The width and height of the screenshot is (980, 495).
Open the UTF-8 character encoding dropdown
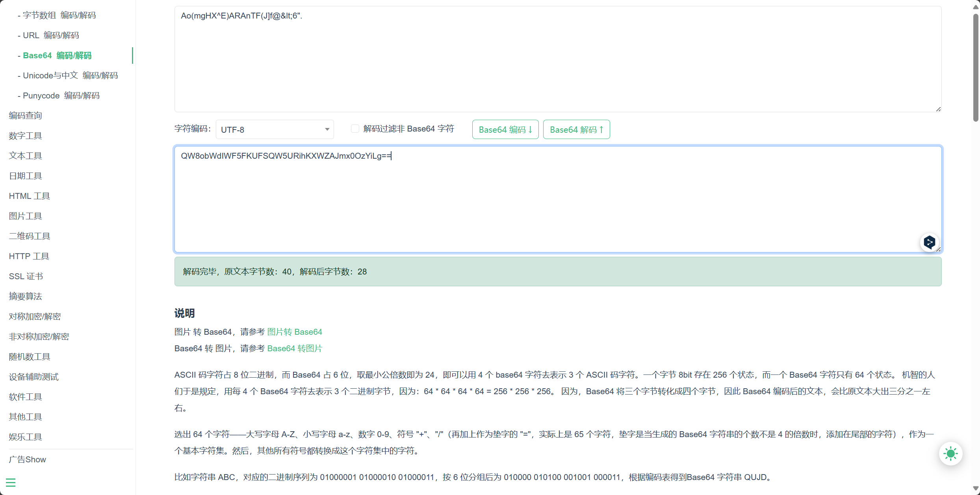click(275, 130)
